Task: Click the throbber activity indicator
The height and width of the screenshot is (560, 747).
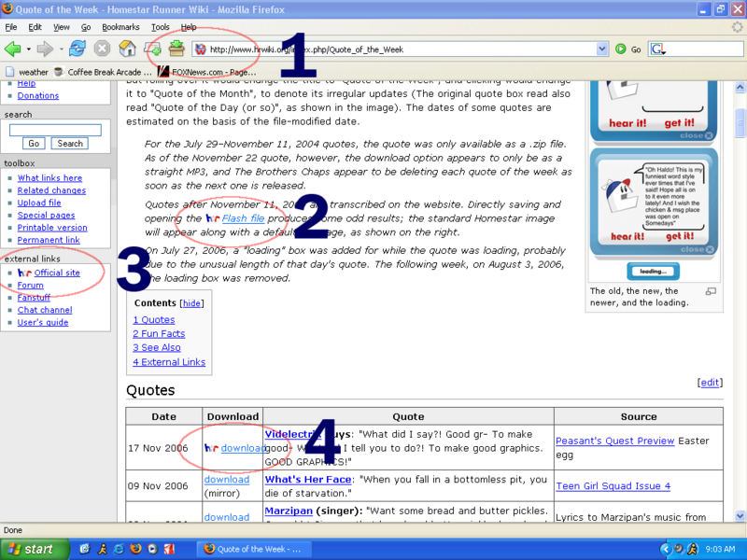Action: coord(737,27)
